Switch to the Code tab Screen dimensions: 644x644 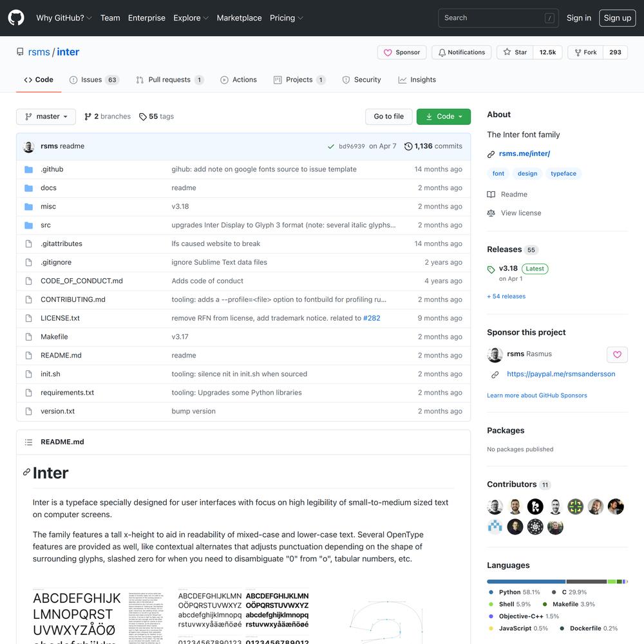pos(39,80)
